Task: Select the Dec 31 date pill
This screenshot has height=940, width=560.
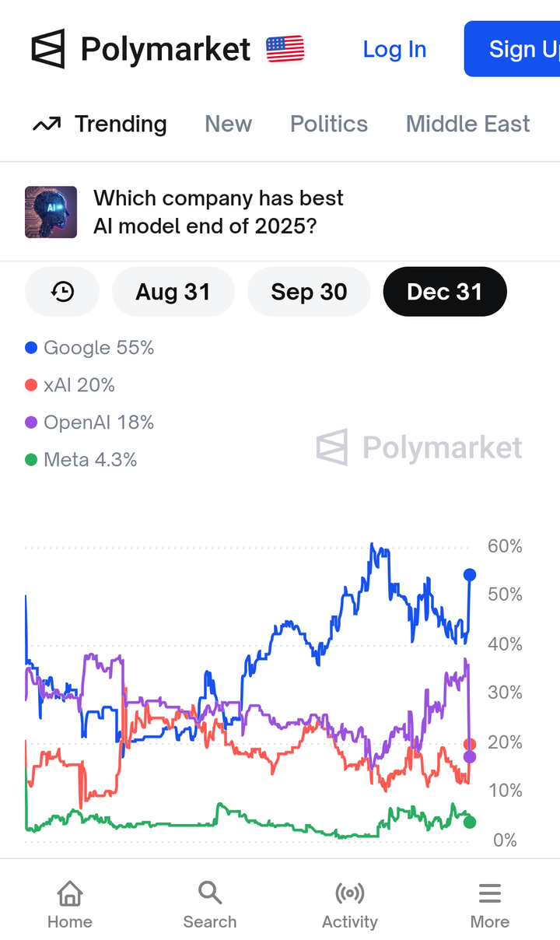Action: pos(445,292)
